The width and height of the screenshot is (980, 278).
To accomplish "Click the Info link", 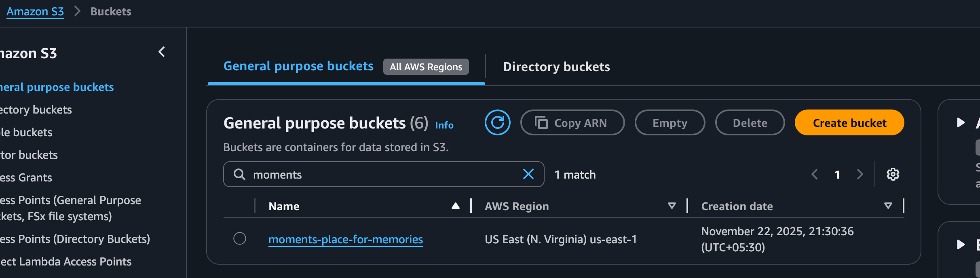I will click(444, 125).
